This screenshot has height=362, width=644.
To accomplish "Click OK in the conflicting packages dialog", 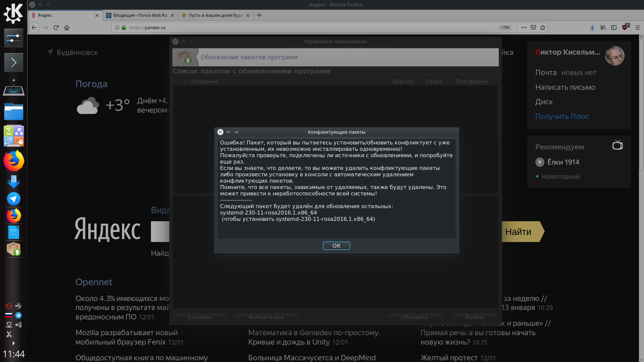I will [336, 246].
